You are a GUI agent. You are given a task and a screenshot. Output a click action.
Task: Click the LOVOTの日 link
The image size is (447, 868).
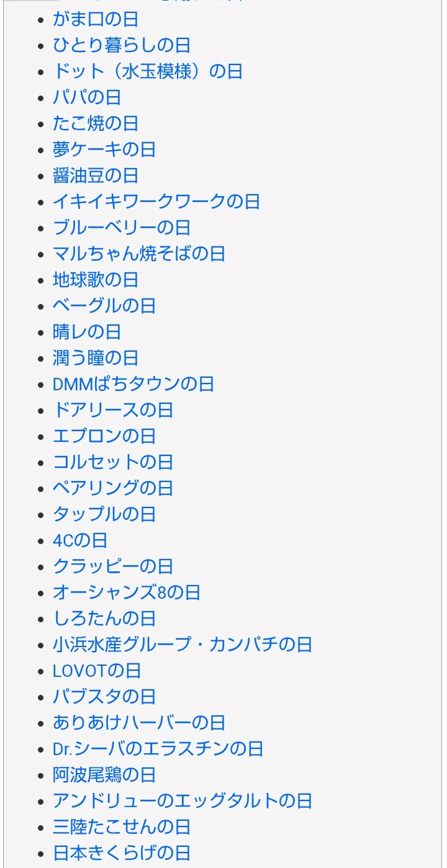97,671
